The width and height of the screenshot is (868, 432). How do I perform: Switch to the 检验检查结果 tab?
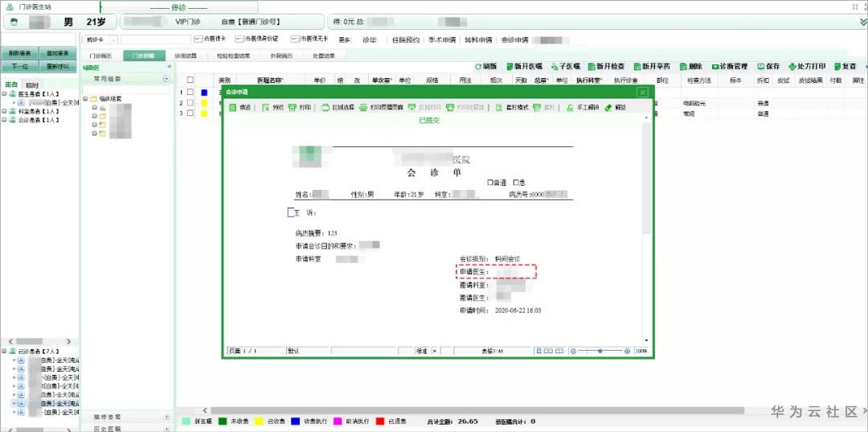click(x=233, y=56)
